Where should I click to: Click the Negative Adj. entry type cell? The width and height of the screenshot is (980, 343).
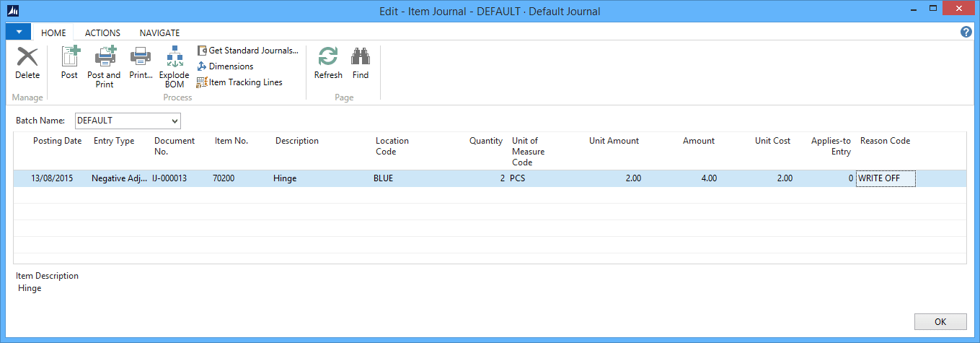click(119, 178)
